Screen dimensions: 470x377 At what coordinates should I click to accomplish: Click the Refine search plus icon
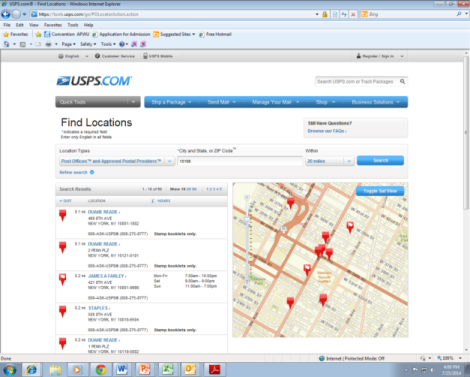(x=92, y=172)
